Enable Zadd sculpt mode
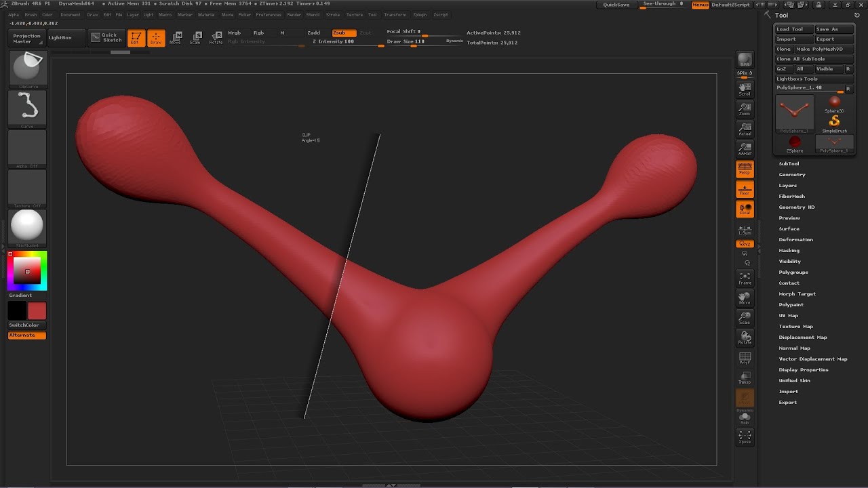868x488 pixels. (x=314, y=33)
